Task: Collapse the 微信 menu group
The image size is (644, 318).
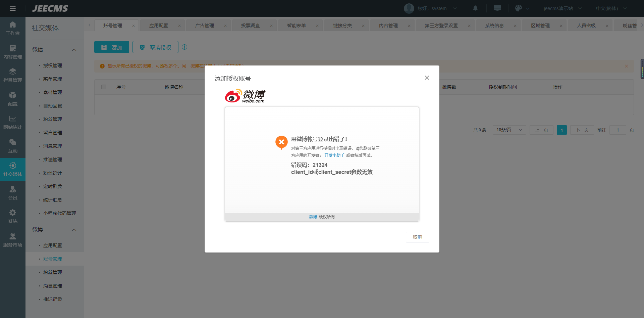Action: [74, 50]
